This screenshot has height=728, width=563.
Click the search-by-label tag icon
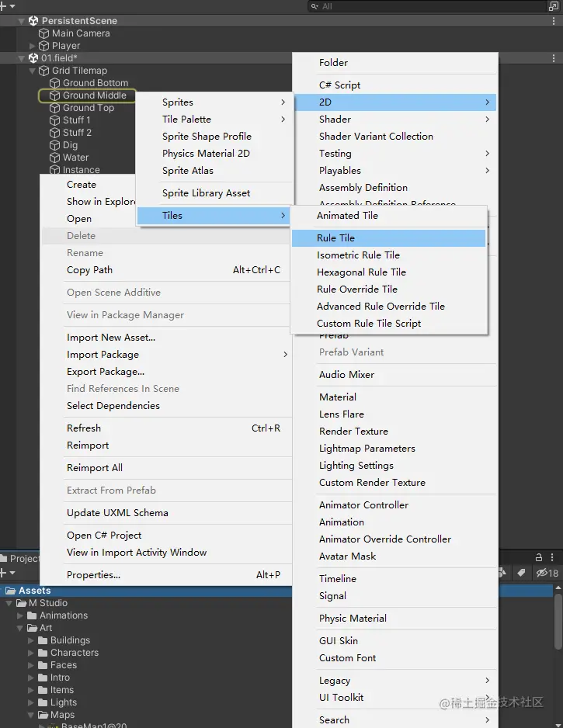(521, 573)
